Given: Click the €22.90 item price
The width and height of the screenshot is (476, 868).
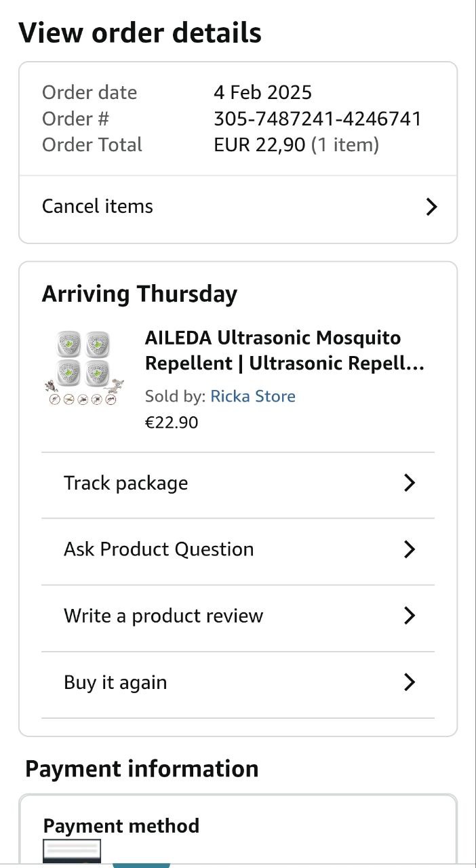Looking at the screenshot, I should (172, 422).
